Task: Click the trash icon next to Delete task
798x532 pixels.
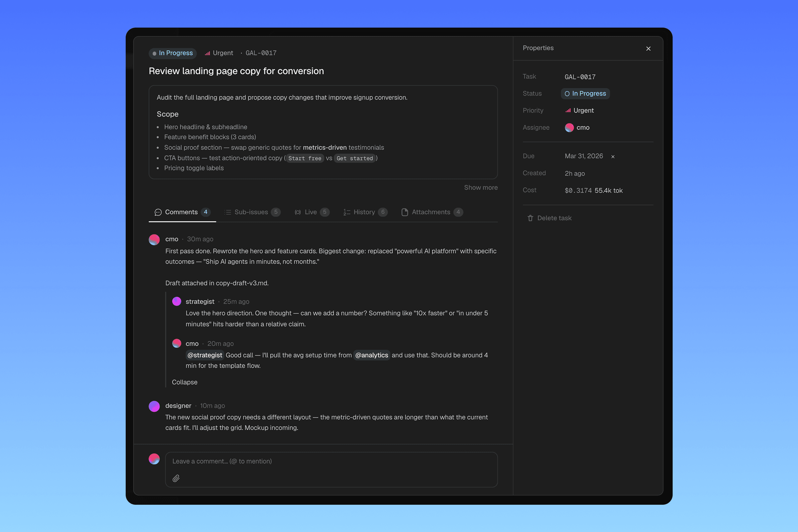Action: click(531, 218)
